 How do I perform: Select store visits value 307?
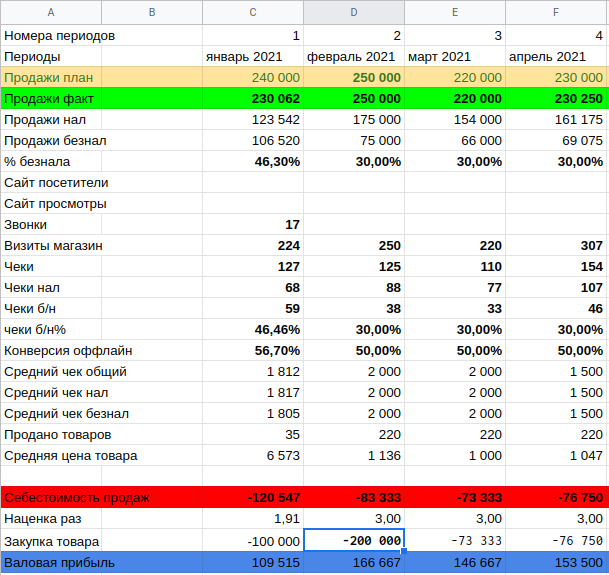point(557,245)
